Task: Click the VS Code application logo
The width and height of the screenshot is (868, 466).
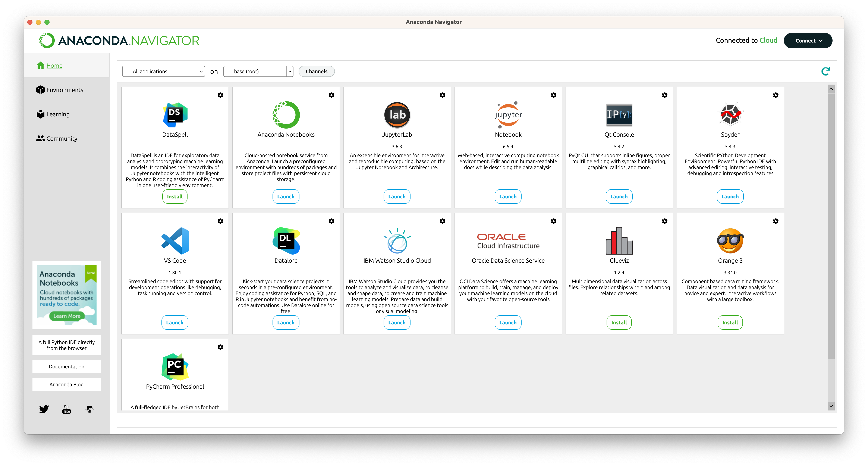Action: coord(175,240)
